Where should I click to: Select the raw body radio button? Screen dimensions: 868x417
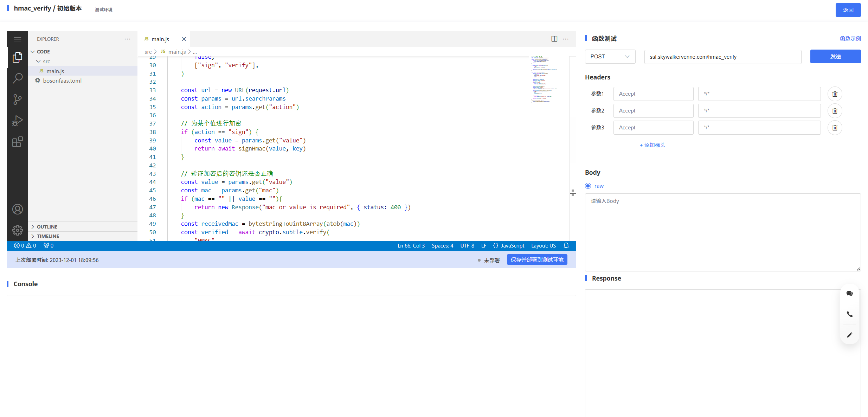(588, 186)
